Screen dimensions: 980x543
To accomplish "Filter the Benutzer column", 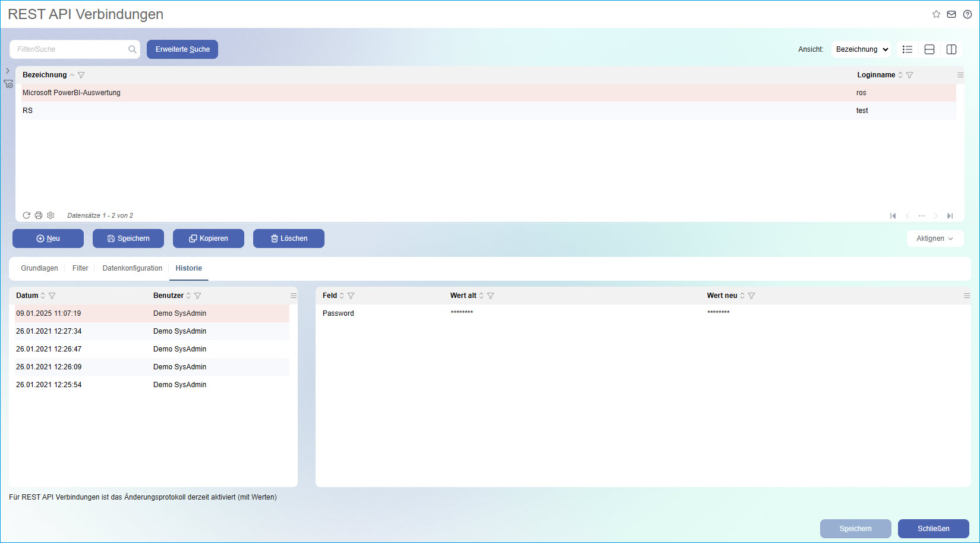I will click(198, 296).
